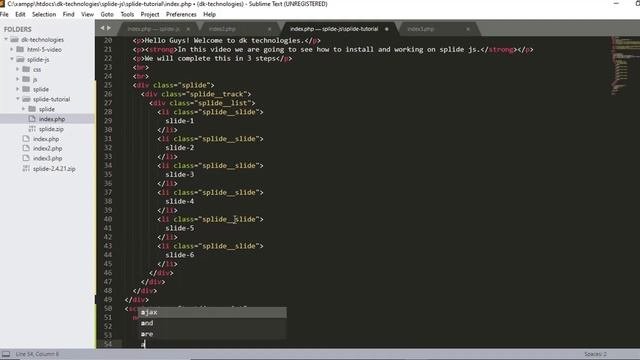This screenshot has width=640, height=360.
Task: Click the splide-2.4.21.zip archive icon
Action: point(26,169)
